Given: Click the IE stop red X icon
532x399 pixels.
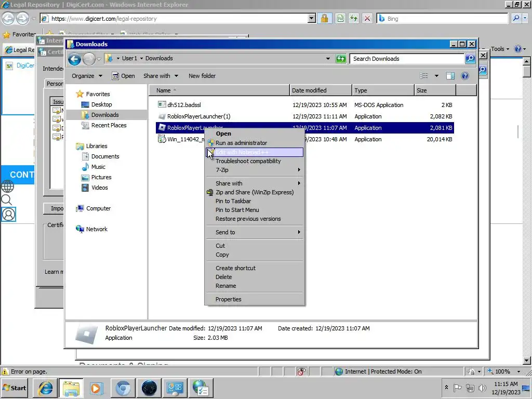Looking at the screenshot, I should point(367,18).
